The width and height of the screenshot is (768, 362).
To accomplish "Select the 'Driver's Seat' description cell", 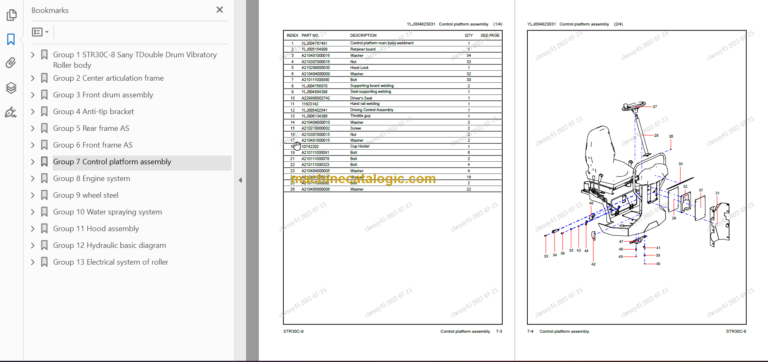I will tap(360, 97).
